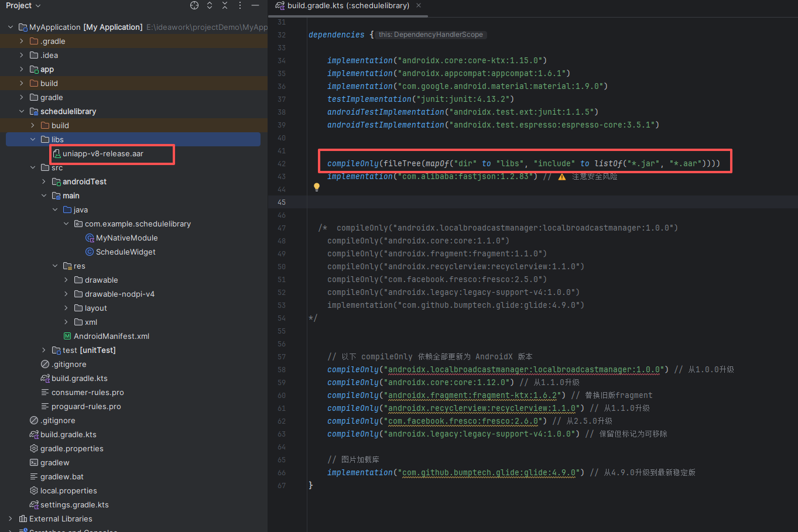Screen dimensions: 798x532
Task: Expand the External Libraries node
Action: 11,519
